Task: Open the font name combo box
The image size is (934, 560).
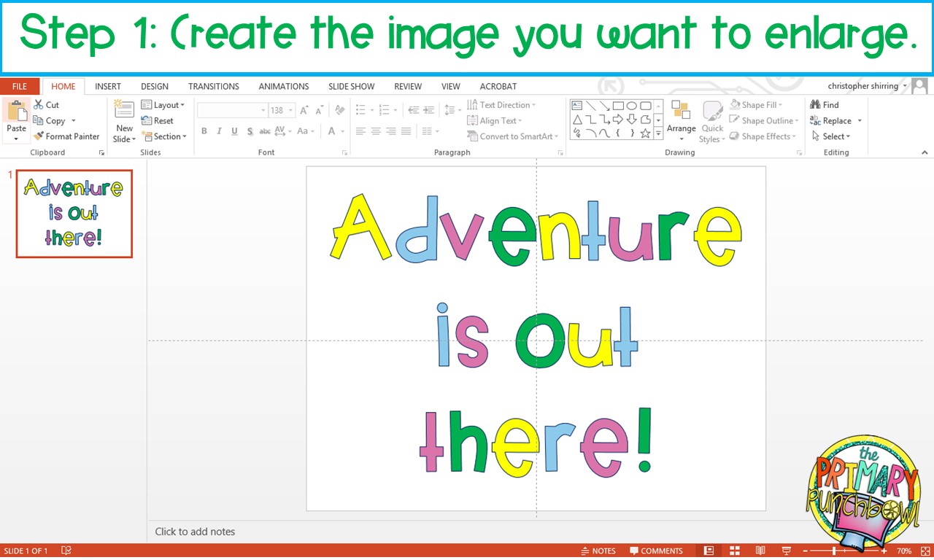Action: pos(233,110)
